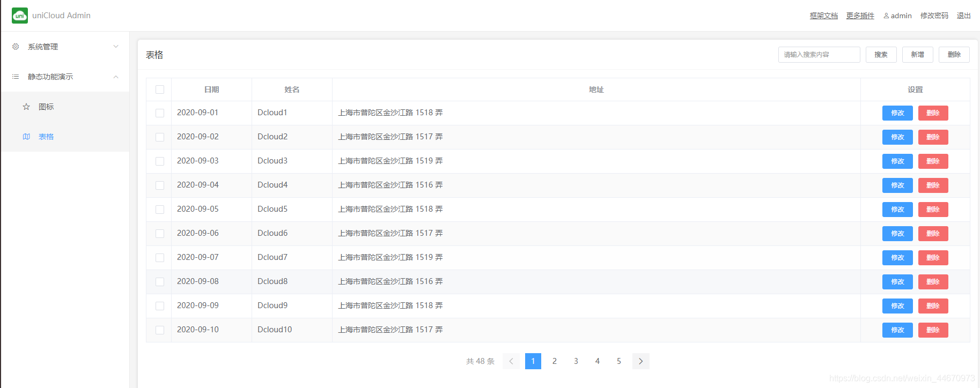980x388 pixels.
Task: Open the 系统管理 sidebar menu
Action: (x=65, y=47)
